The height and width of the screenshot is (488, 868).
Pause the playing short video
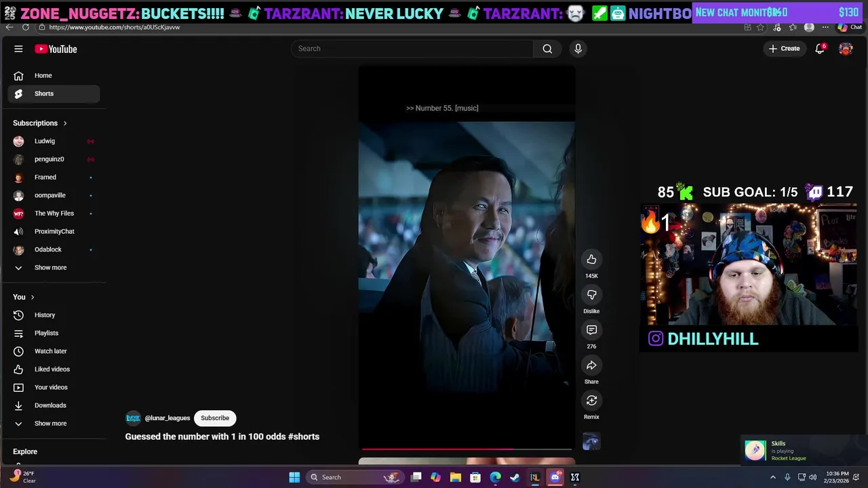coord(467,258)
